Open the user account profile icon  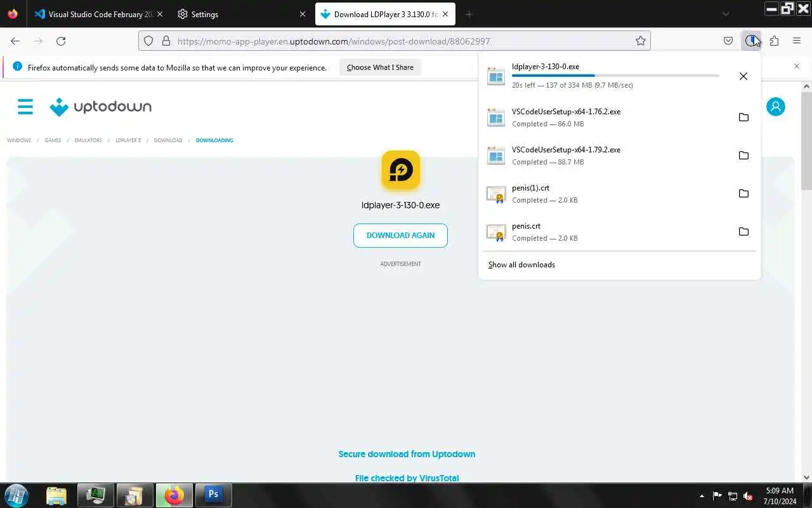pyautogui.click(x=775, y=106)
